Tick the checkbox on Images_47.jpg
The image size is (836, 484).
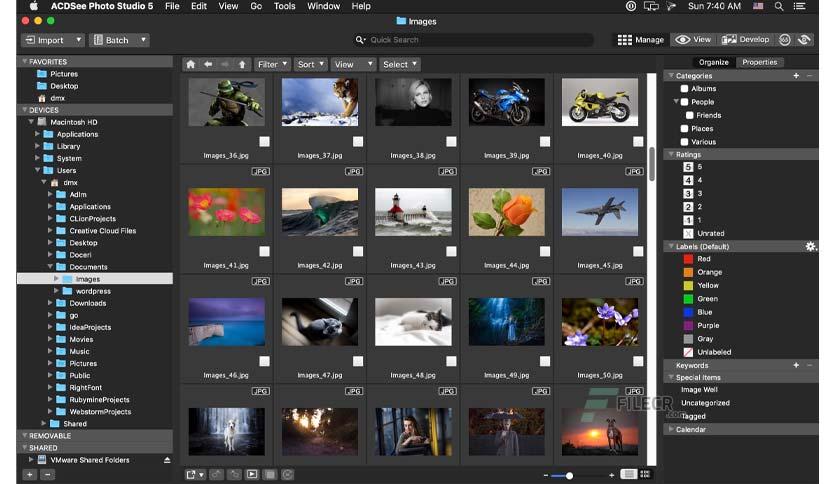[358, 361]
